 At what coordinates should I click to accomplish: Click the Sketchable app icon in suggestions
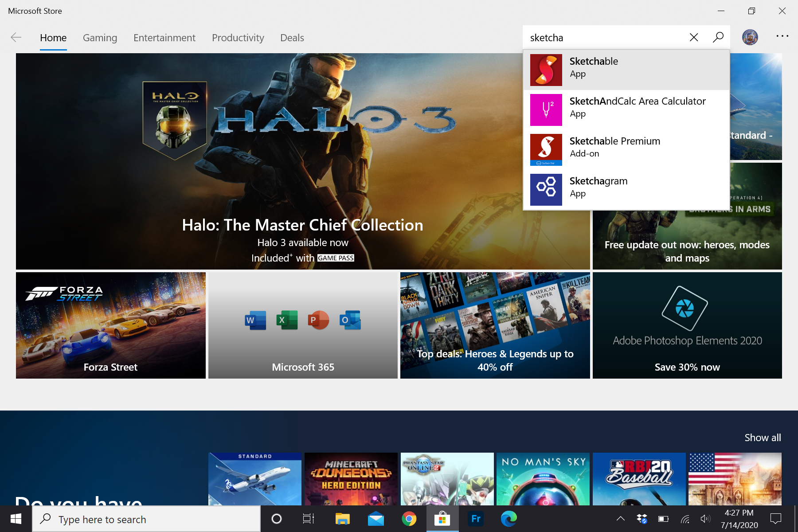[x=546, y=70]
